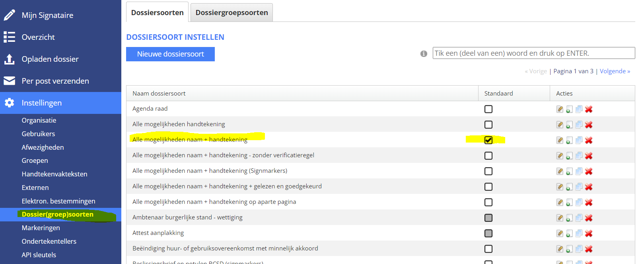Edit the Agenda raad dossier type
Image resolution: width=644 pixels, height=264 pixels.
click(x=560, y=109)
